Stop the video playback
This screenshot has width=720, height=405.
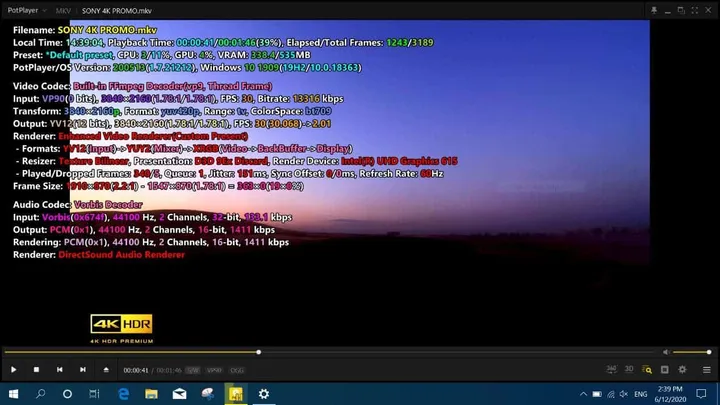tap(36, 370)
